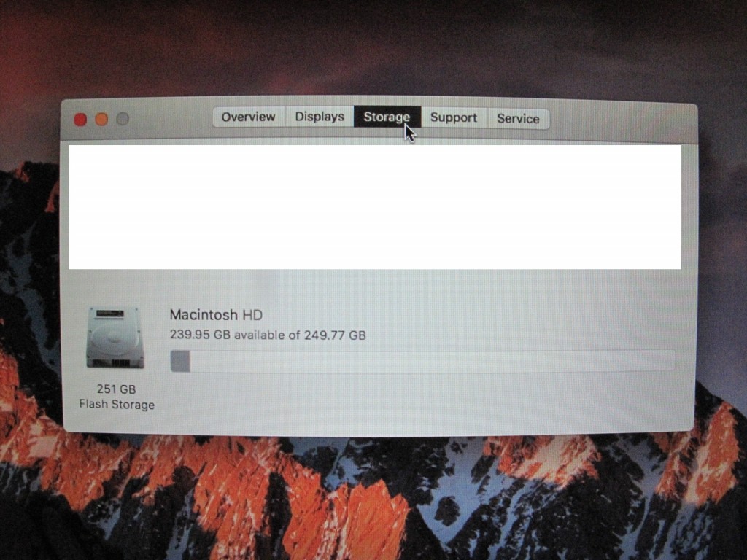Click the disabled gray zoom button
Screen dimensions: 747x560
point(123,119)
